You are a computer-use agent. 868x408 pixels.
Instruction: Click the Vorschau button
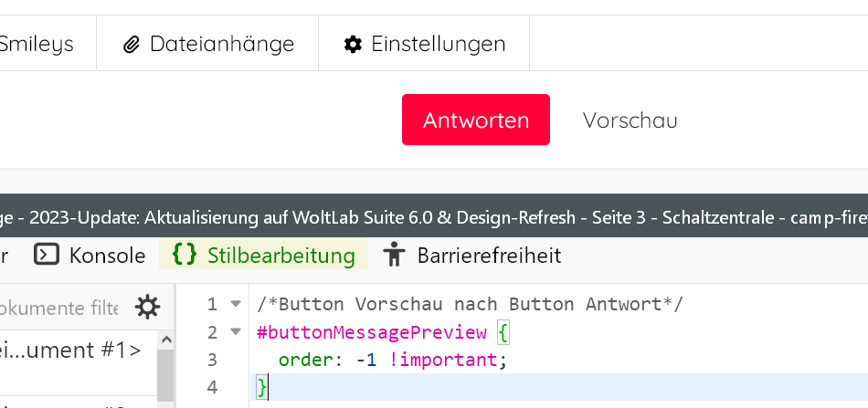click(630, 120)
